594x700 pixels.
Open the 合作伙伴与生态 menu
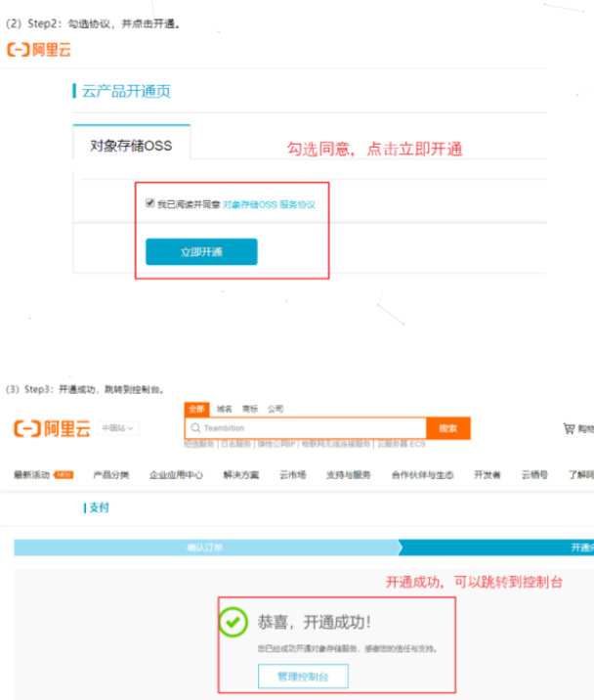423,475
